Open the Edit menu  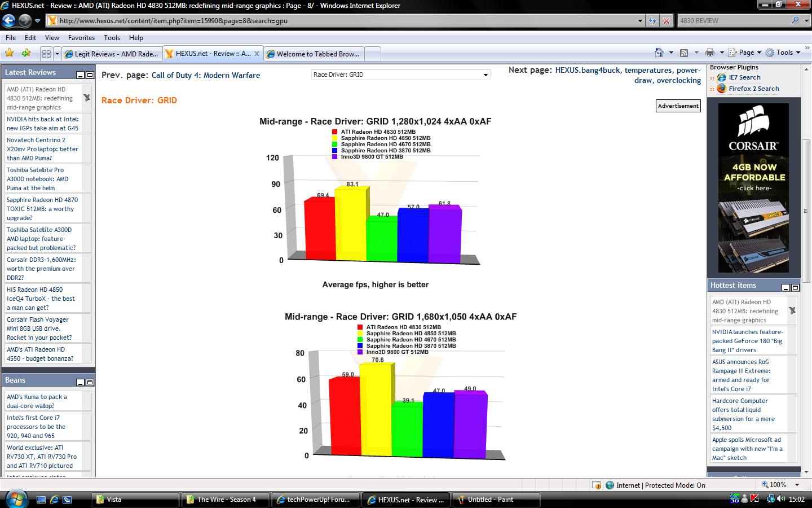(x=30, y=38)
